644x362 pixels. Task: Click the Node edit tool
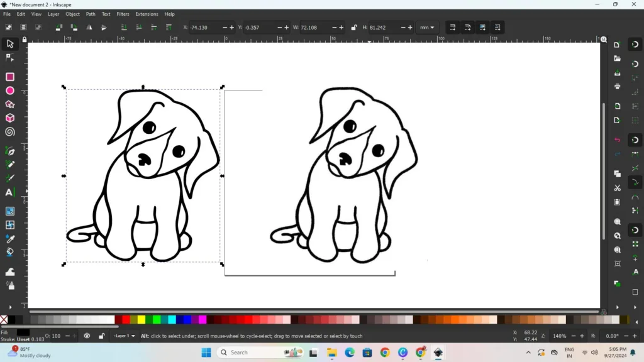click(10, 58)
